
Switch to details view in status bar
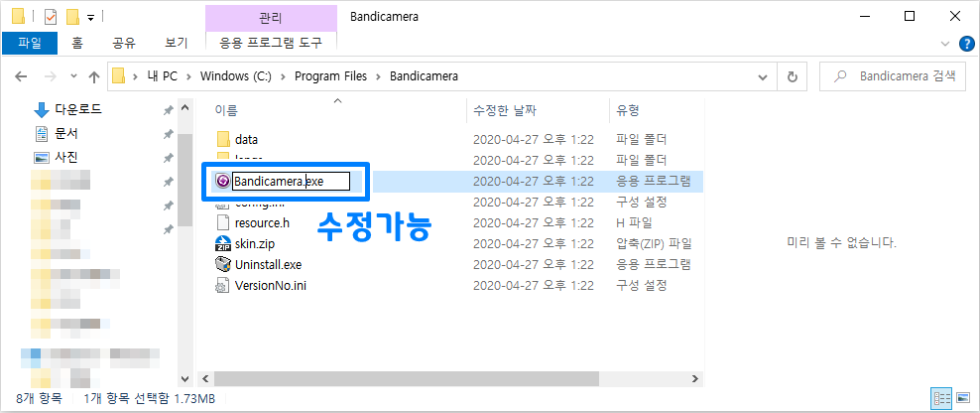pyautogui.click(x=940, y=399)
